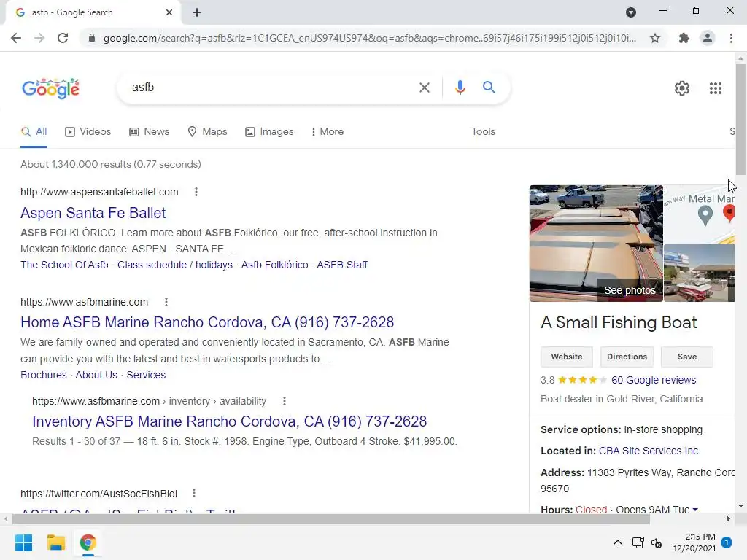Screen dimensions: 747x560
Task: Open 60 Google reviews
Action: click(x=654, y=380)
